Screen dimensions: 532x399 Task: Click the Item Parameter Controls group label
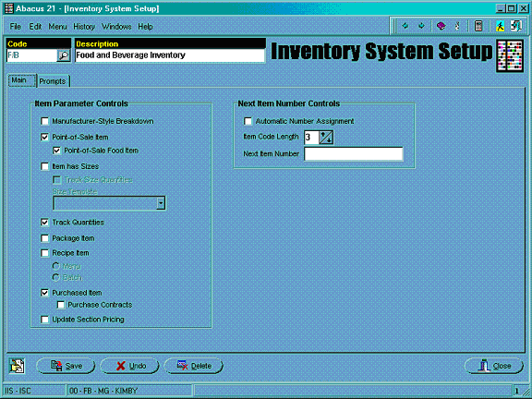[x=81, y=103]
